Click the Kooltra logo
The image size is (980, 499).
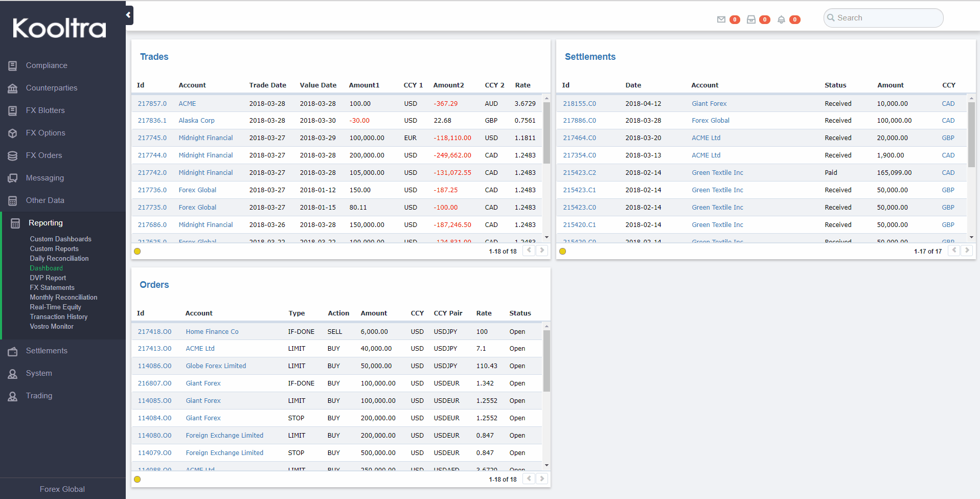(59, 28)
